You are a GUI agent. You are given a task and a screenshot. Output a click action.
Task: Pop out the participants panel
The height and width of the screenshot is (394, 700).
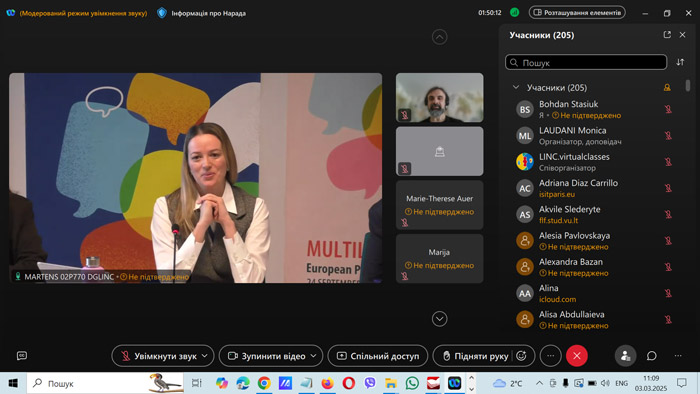tap(667, 35)
